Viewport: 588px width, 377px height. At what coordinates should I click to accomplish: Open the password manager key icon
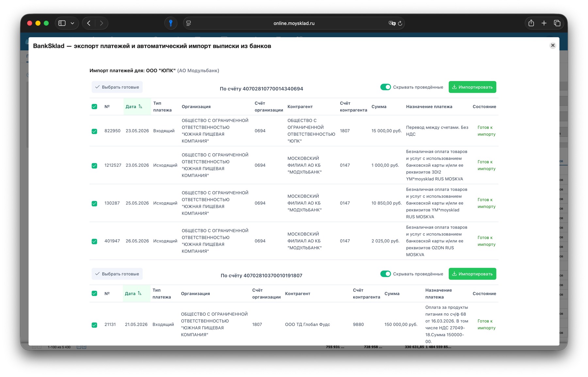click(171, 23)
